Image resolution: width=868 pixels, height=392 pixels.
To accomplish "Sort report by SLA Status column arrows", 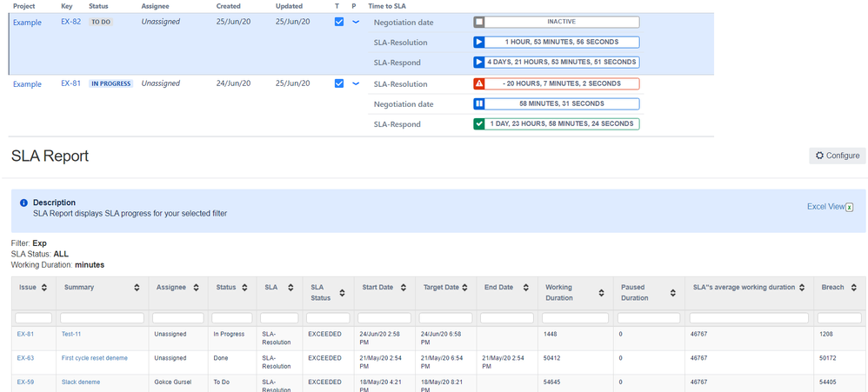I will click(342, 293).
